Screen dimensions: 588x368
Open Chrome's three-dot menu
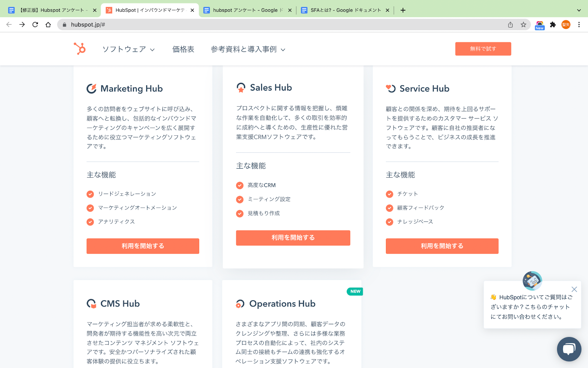pyautogui.click(x=579, y=25)
